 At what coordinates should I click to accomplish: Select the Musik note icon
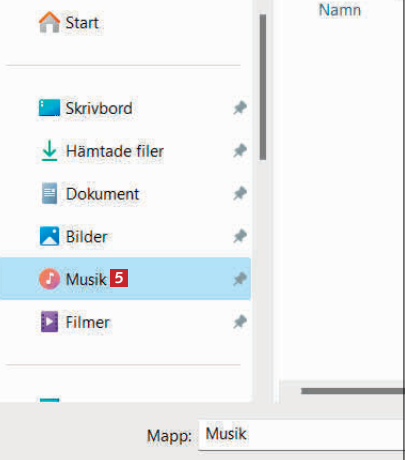coord(49,279)
